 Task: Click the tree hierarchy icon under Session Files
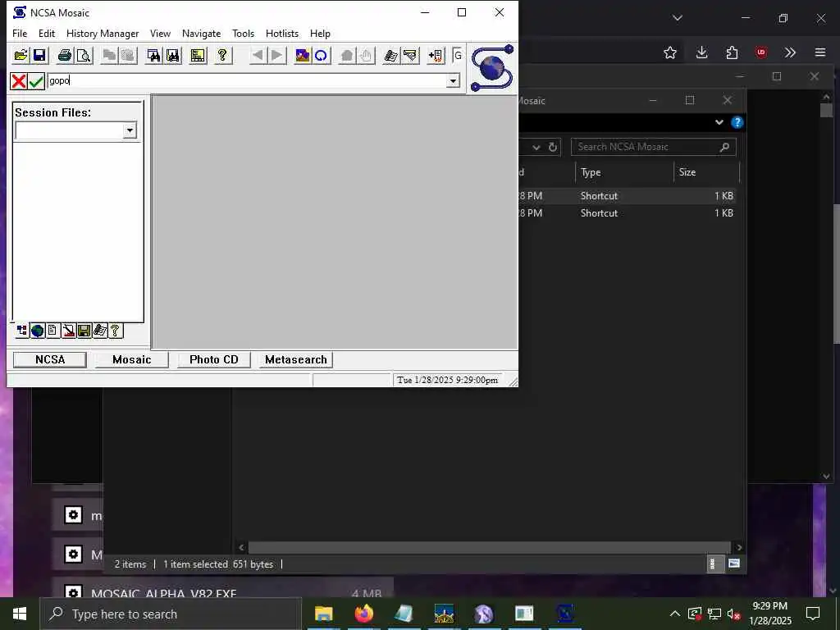(x=22, y=331)
